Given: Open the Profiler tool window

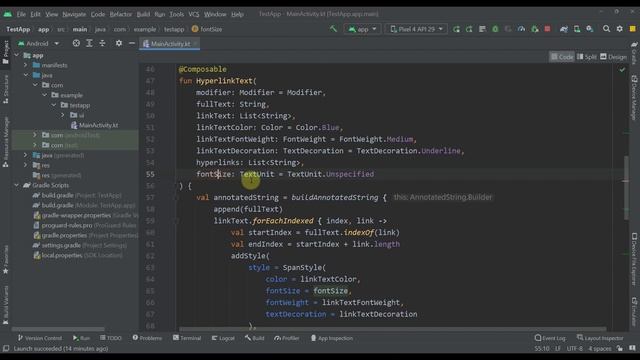Looking at the screenshot, I should click(x=287, y=338).
